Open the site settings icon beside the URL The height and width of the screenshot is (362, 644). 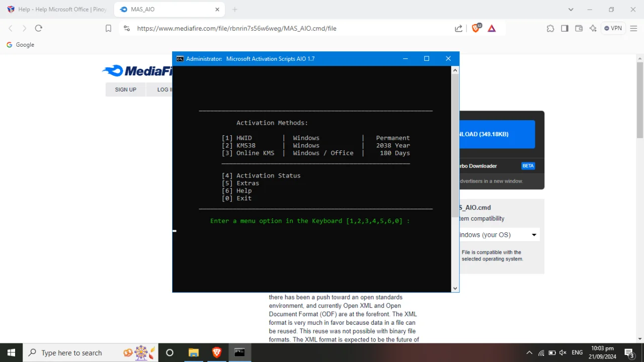coord(126,29)
